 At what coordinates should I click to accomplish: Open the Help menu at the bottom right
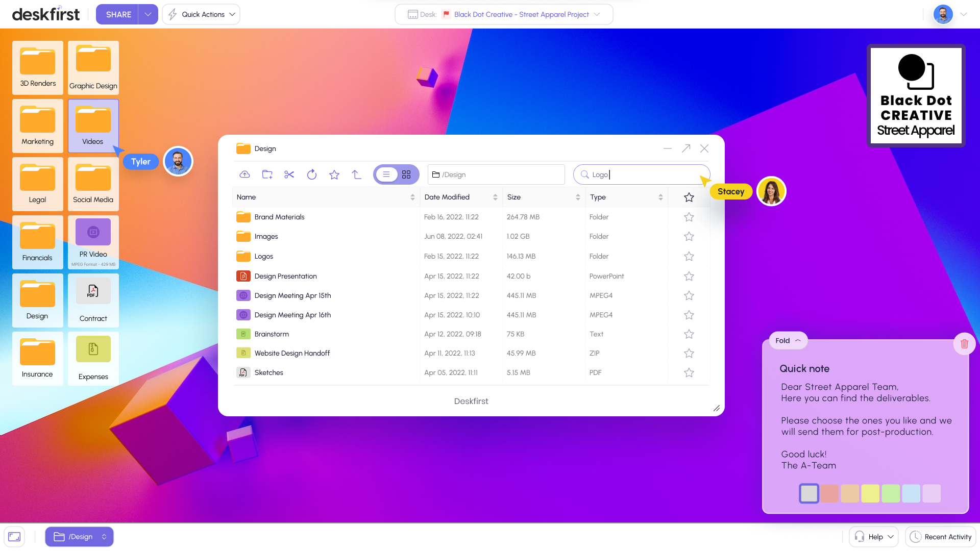click(873, 536)
